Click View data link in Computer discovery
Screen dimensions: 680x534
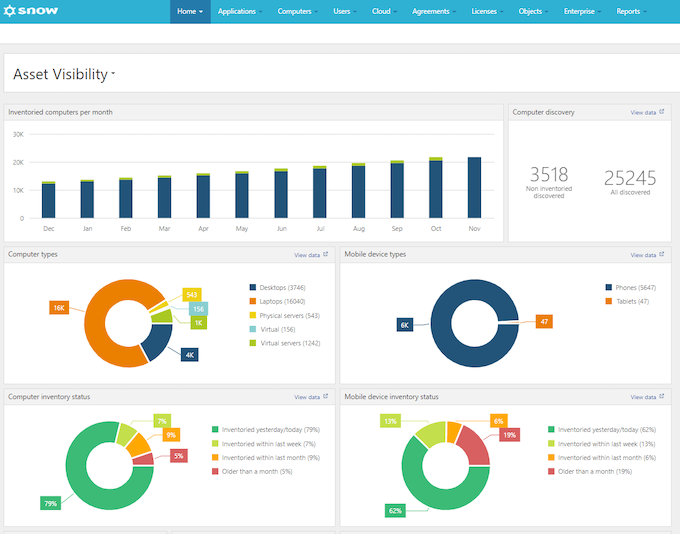point(642,113)
